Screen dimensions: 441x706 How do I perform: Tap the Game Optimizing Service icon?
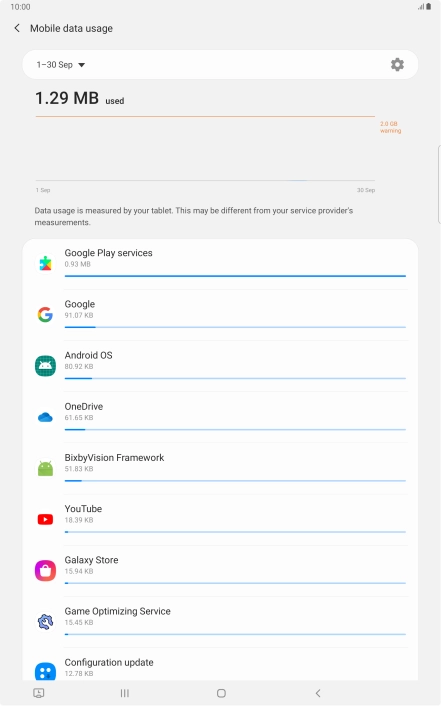(45, 622)
